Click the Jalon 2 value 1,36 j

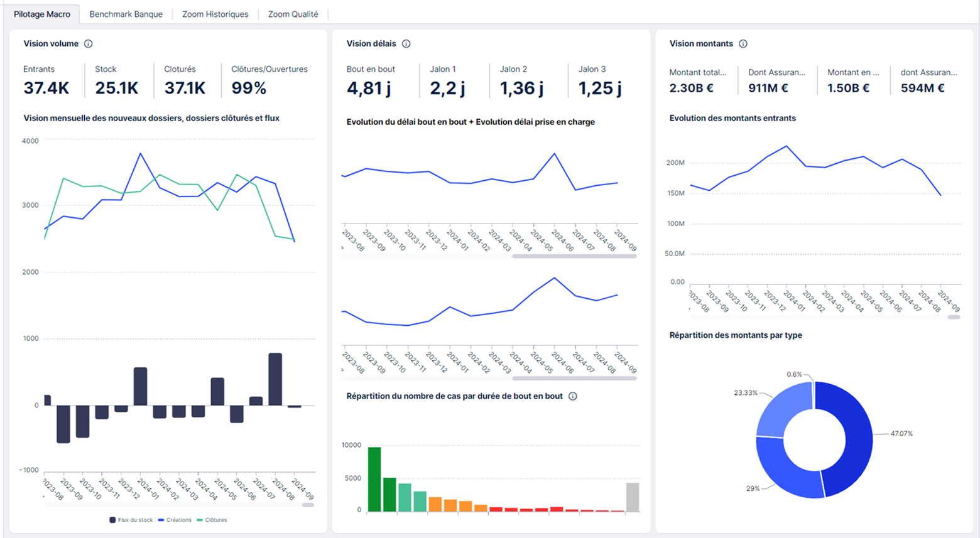coord(521,89)
